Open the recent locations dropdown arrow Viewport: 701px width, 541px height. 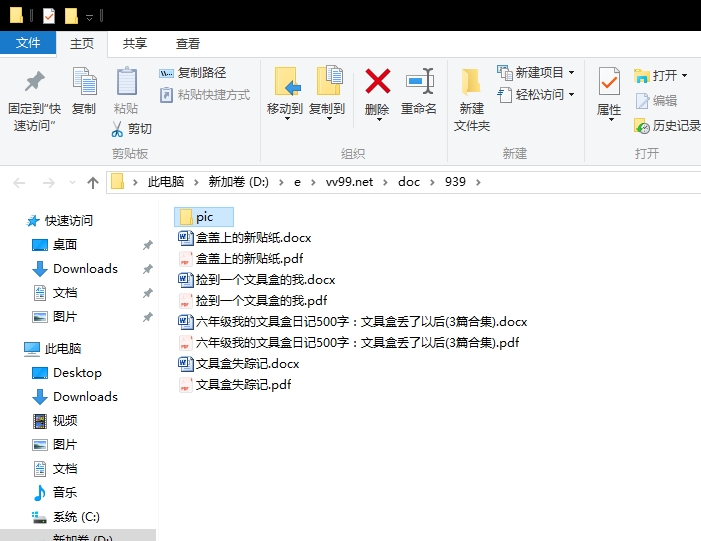tap(72, 182)
